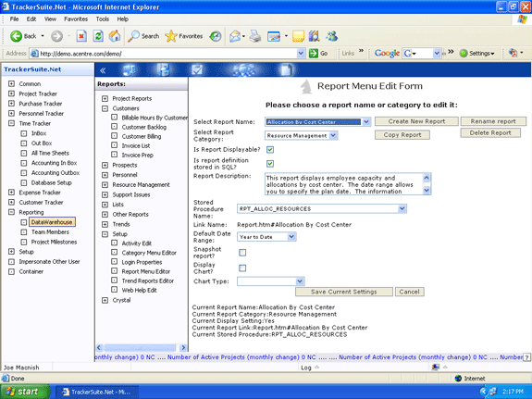Print the page using the printer icon
The width and height of the screenshot is (532, 399).
tap(255, 36)
